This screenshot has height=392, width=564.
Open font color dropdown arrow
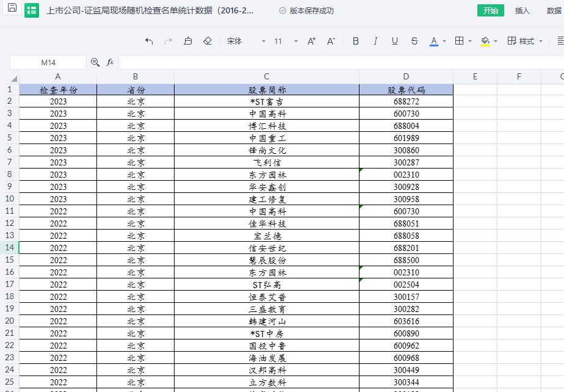pyautogui.click(x=444, y=42)
